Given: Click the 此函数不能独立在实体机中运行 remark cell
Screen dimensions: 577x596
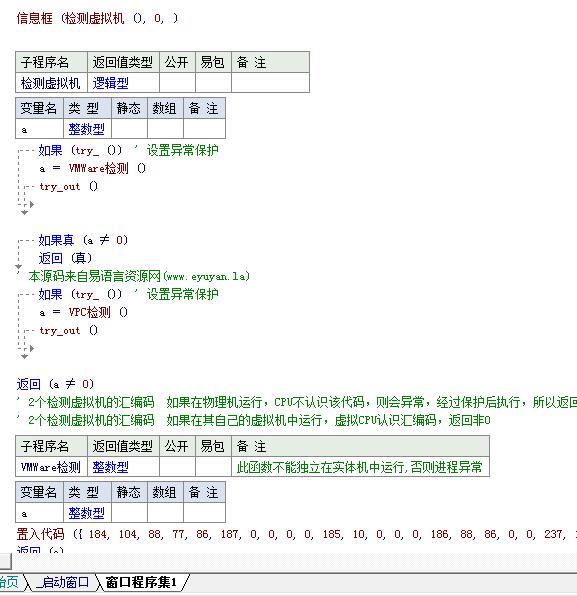Looking at the screenshot, I should coord(360,467).
